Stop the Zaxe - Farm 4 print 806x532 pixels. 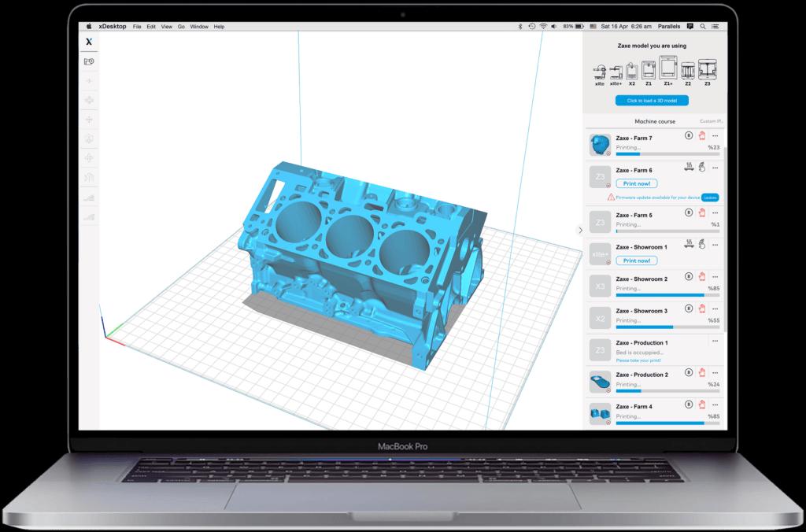point(701,404)
